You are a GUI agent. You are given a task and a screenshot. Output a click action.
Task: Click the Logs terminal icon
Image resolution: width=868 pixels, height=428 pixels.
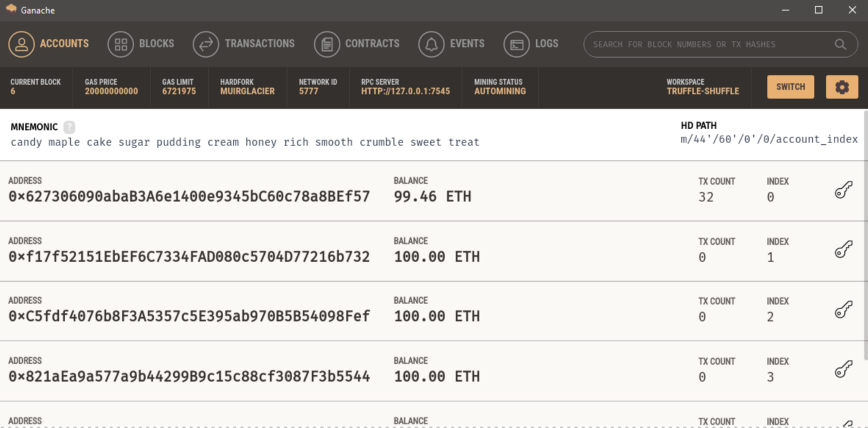516,45
